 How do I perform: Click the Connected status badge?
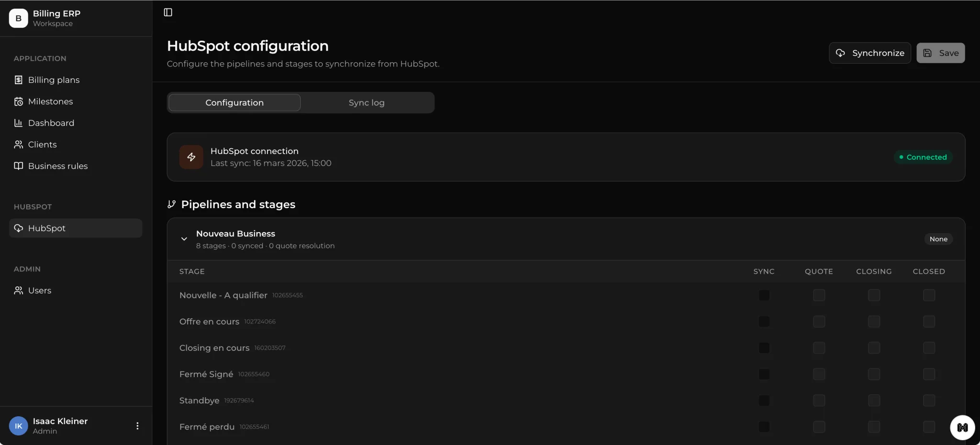(x=923, y=157)
